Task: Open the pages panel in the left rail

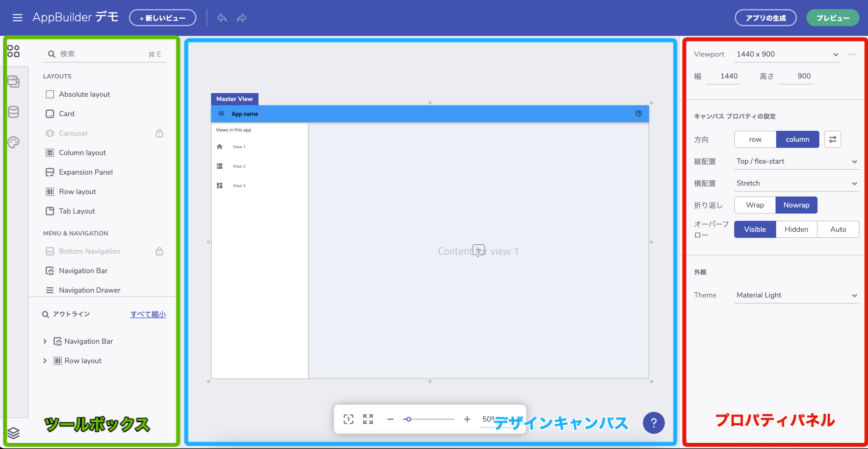Action: (x=13, y=82)
